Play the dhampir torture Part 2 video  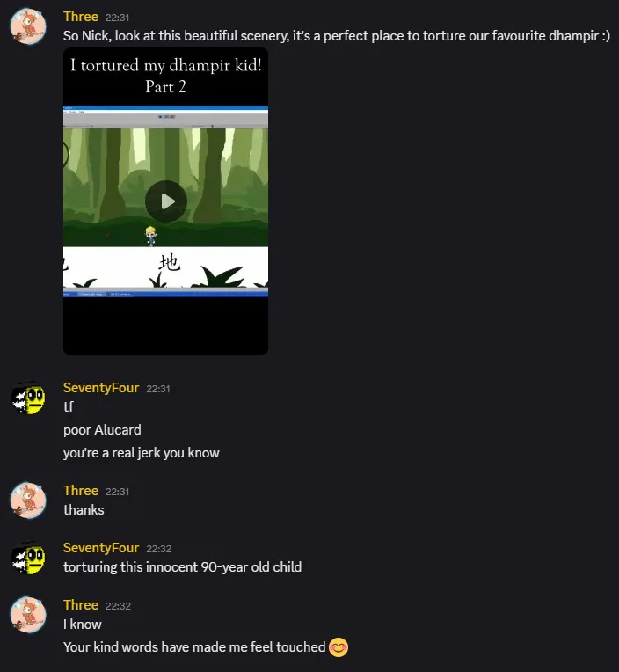(166, 201)
